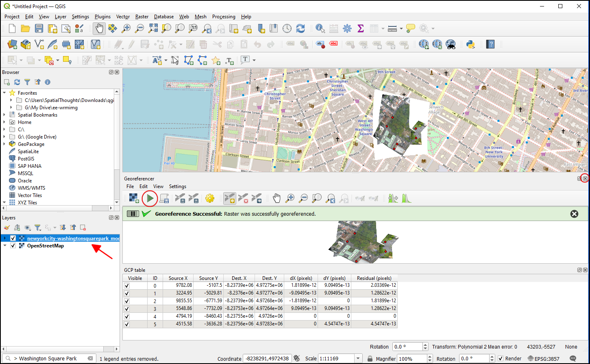Expand the Favorites tree in Browser
This screenshot has width=590, height=364.
pos(4,93)
